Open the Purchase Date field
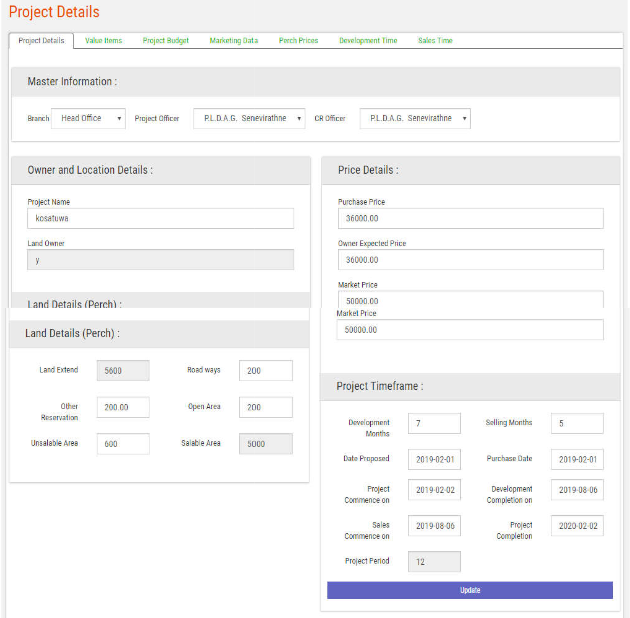The image size is (630, 618). tap(577, 460)
